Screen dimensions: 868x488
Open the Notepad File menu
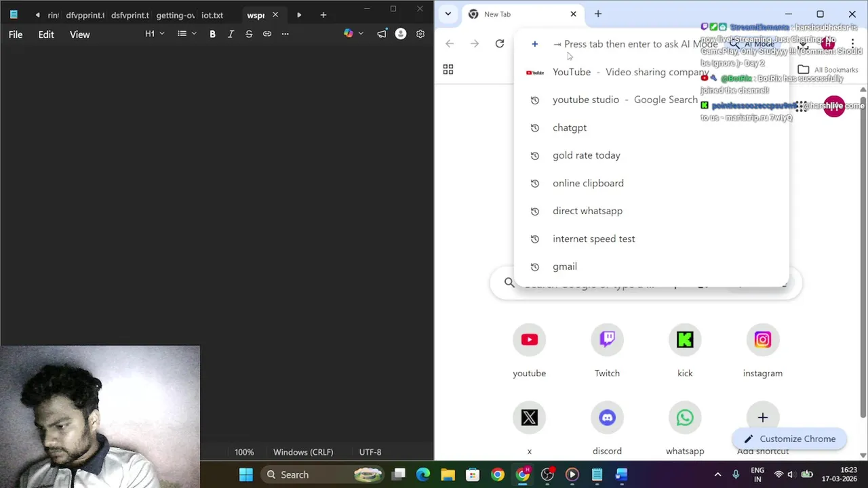pos(16,35)
